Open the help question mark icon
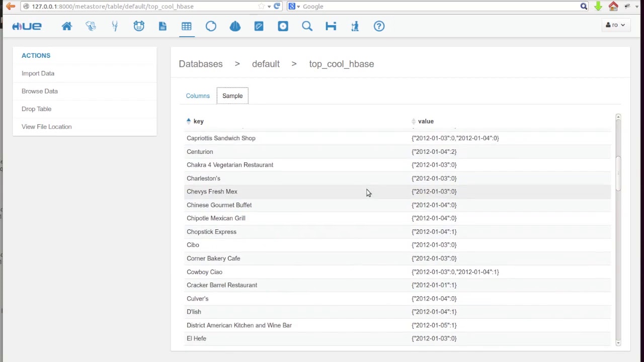 tap(379, 26)
